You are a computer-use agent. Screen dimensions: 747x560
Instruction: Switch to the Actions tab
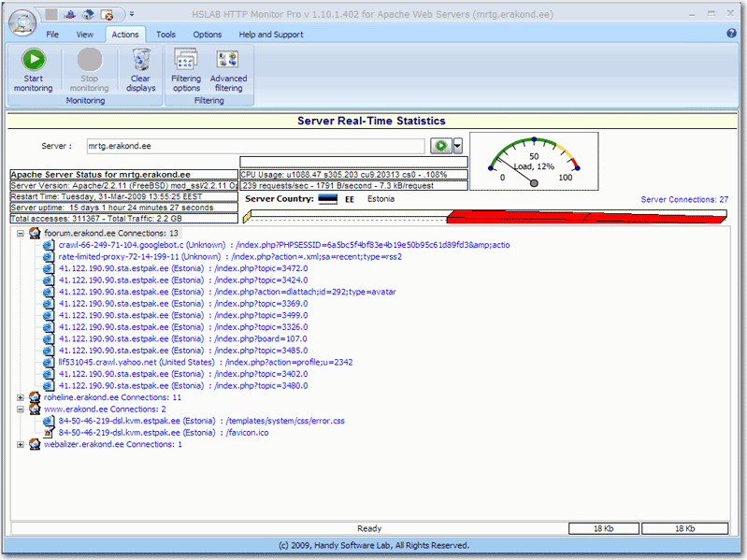click(125, 35)
